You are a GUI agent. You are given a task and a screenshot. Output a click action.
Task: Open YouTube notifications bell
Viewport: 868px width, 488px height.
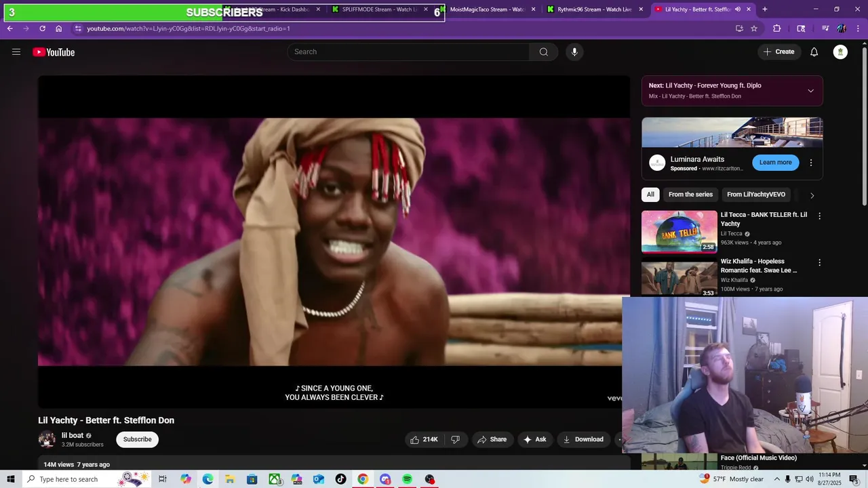(814, 52)
